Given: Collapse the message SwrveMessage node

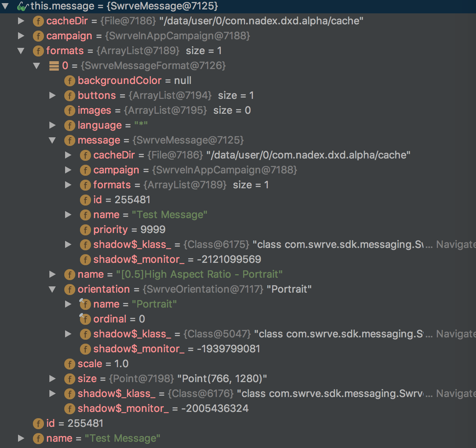Looking at the screenshot, I should (x=52, y=140).
